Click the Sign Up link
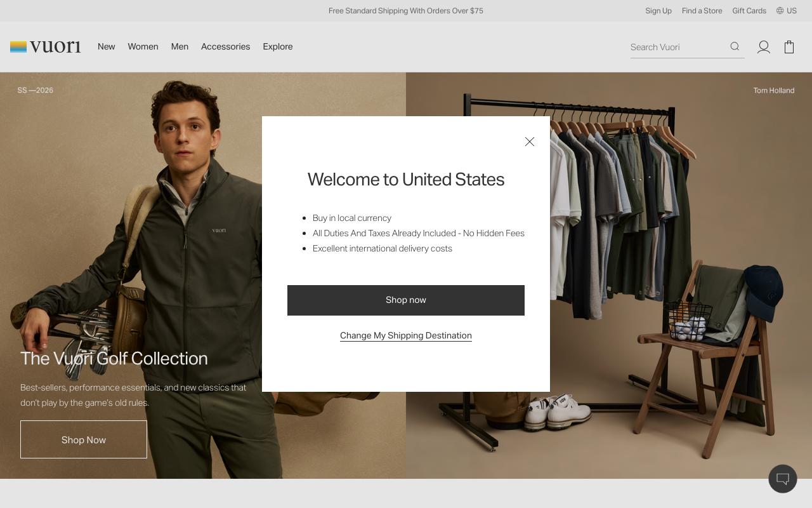Screen dimensions: 812x508 click(x=658, y=11)
